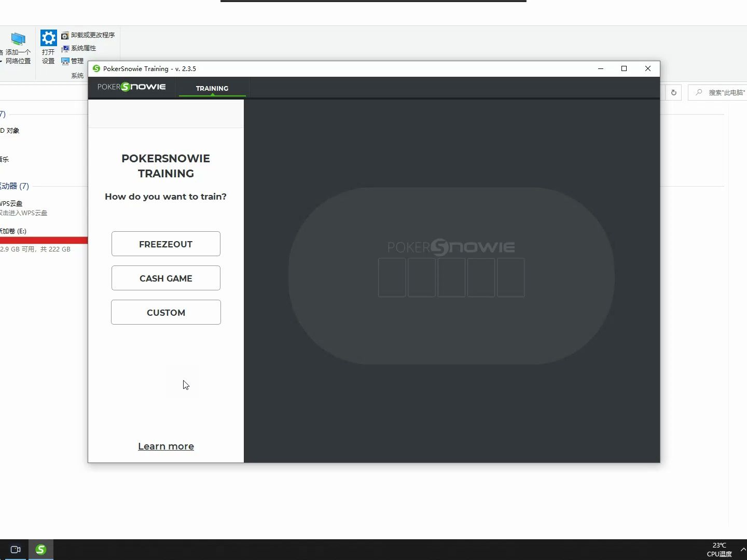Follow the Learn more link
The width and height of the screenshot is (747, 560).
pyautogui.click(x=166, y=446)
